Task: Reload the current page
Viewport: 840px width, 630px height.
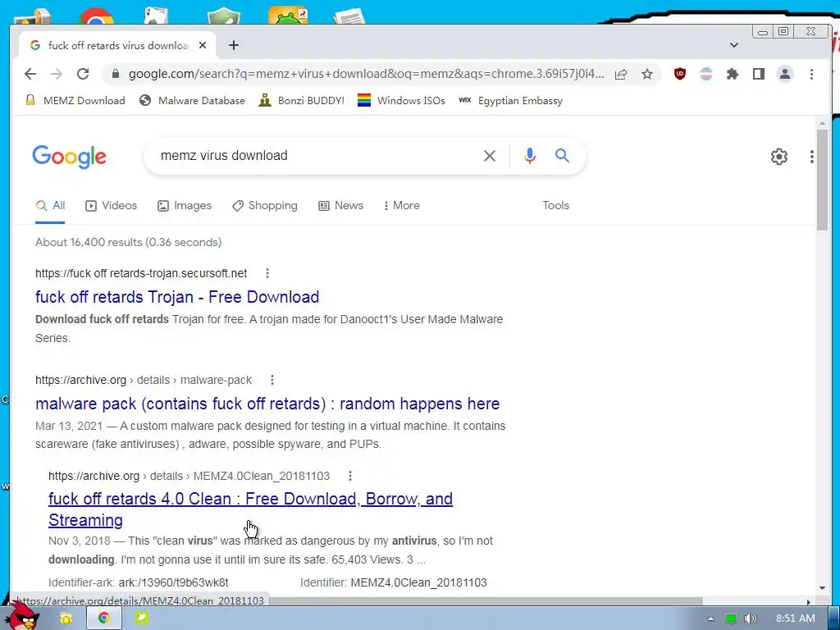Action: [83, 74]
